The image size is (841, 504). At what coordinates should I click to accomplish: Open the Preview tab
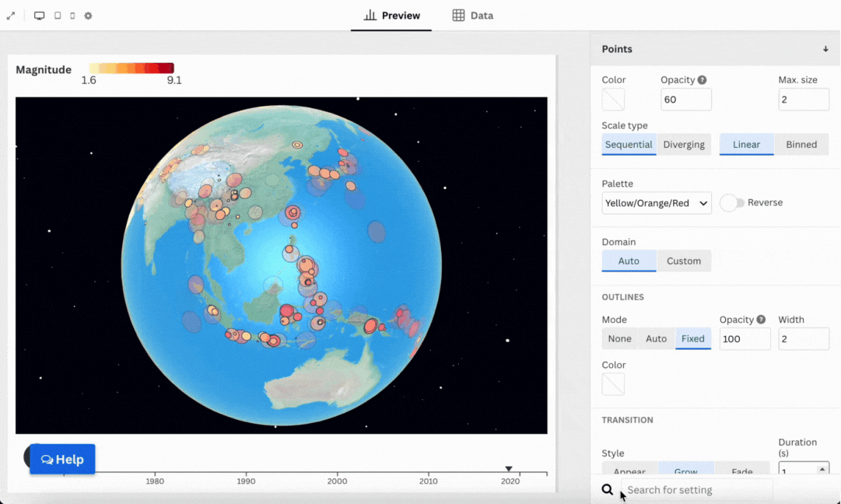tap(392, 16)
